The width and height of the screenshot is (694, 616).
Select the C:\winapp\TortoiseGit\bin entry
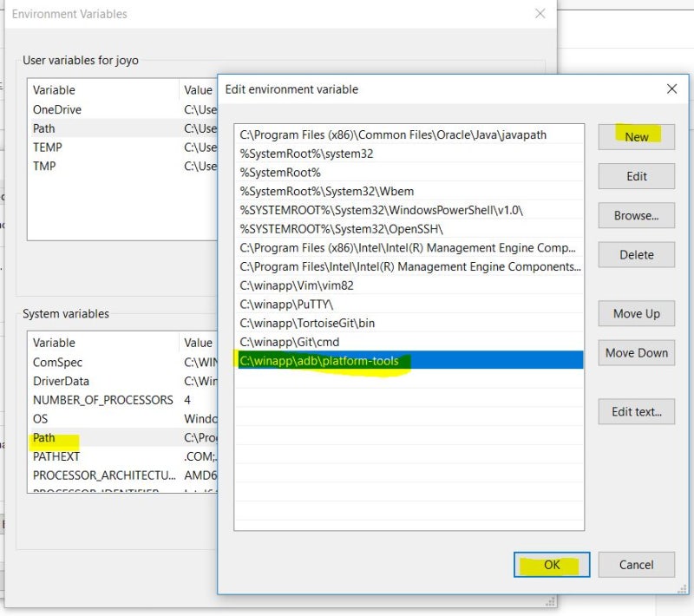pyautogui.click(x=409, y=323)
